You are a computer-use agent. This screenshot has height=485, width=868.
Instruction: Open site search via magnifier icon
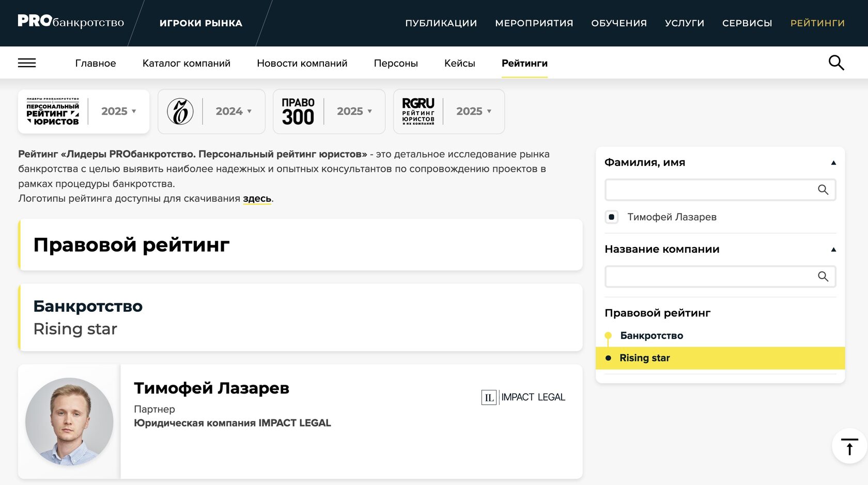point(836,63)
